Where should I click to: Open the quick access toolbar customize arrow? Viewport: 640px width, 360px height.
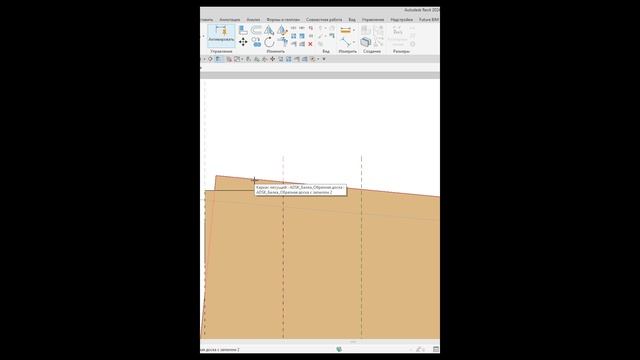tap(324, 59)
